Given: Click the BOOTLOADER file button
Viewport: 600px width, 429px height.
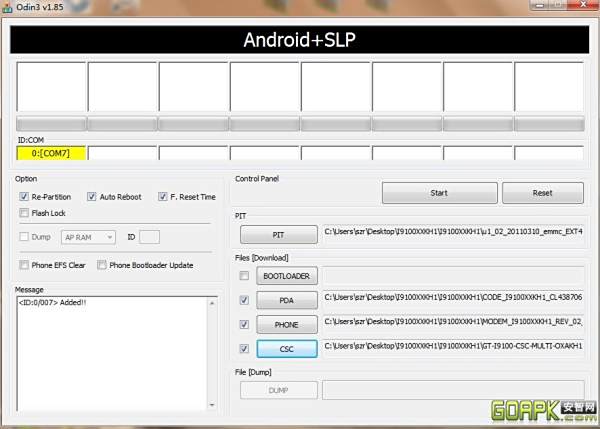Looking at the screenshot, I should pos(287,276).
